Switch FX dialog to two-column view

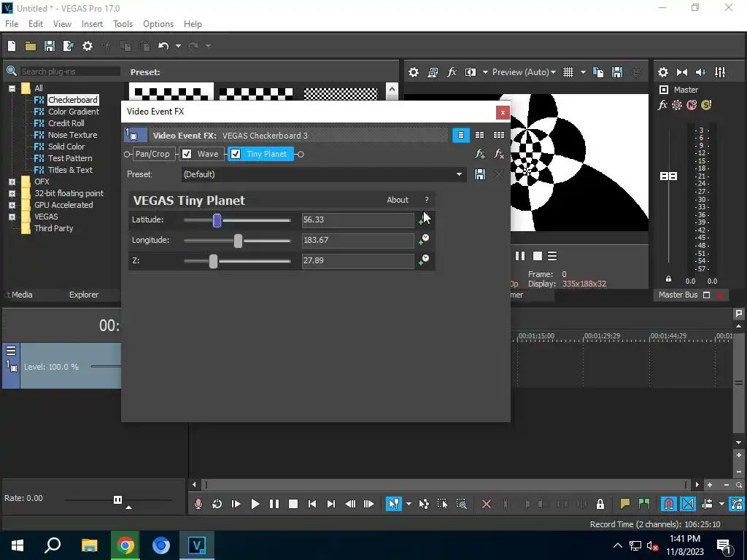[480, 135]
